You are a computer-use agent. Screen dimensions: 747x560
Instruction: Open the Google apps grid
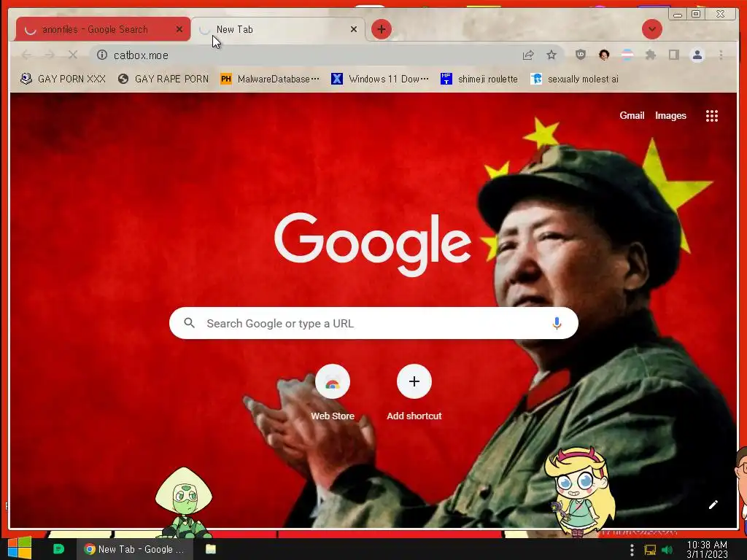tap(712, 116)
